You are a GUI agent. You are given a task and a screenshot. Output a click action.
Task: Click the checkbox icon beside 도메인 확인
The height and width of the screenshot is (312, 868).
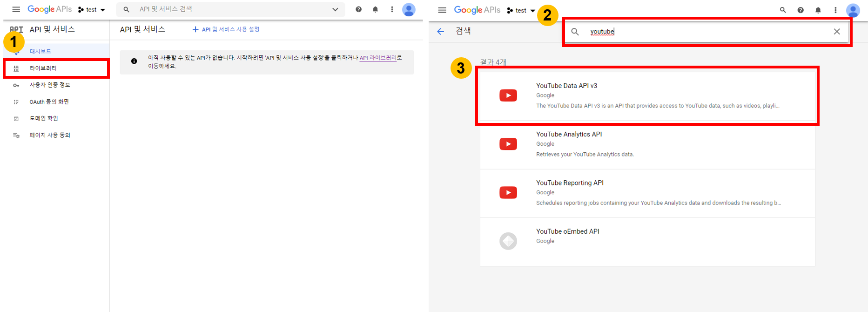click(x=16, y=119)
